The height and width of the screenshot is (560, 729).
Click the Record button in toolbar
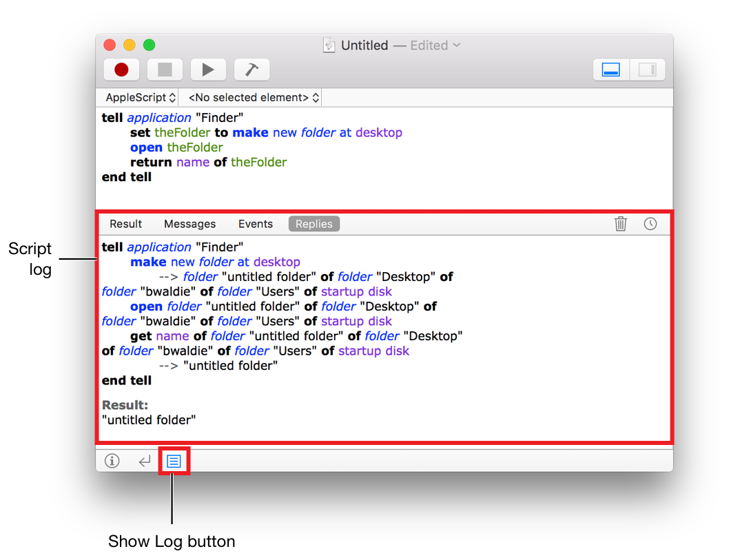(x=121, y=70)
